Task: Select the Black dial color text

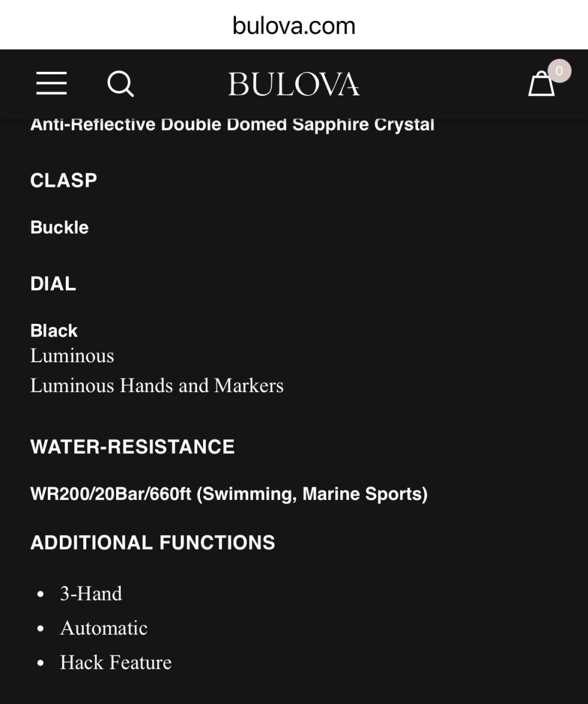Action: pyautogui.click(x=54, y=331)
